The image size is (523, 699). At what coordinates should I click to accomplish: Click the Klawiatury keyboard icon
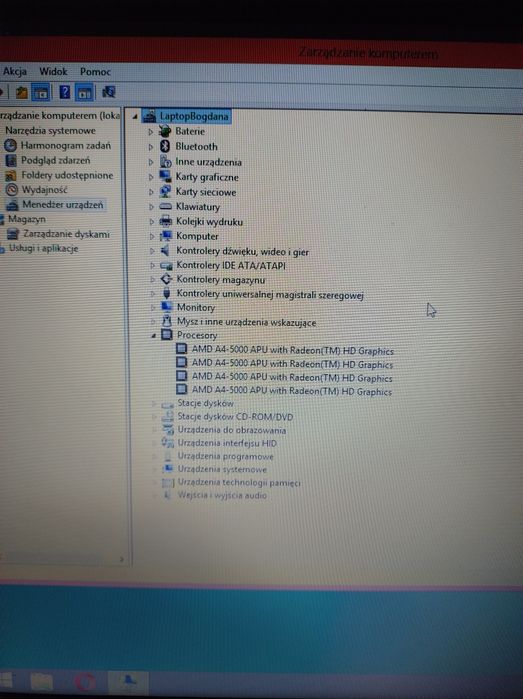[165, 206]
